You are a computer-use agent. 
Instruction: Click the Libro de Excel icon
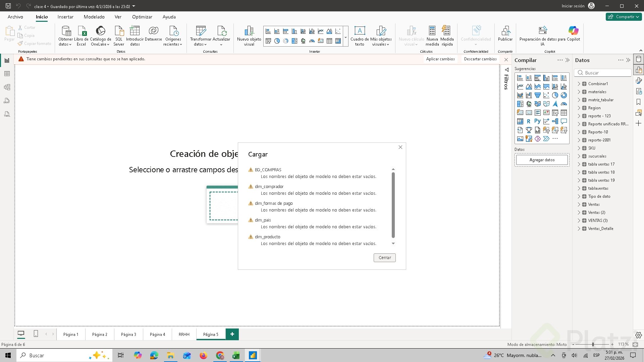coord(82,31)
